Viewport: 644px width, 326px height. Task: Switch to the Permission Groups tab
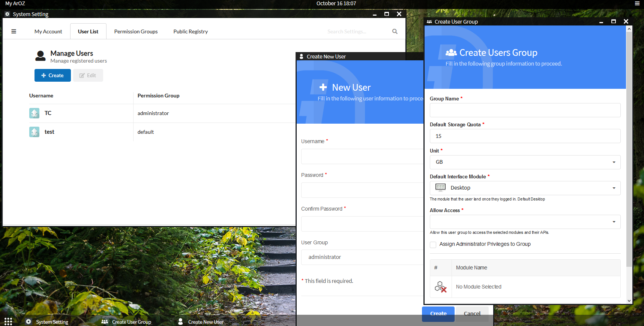click(136, 31)
